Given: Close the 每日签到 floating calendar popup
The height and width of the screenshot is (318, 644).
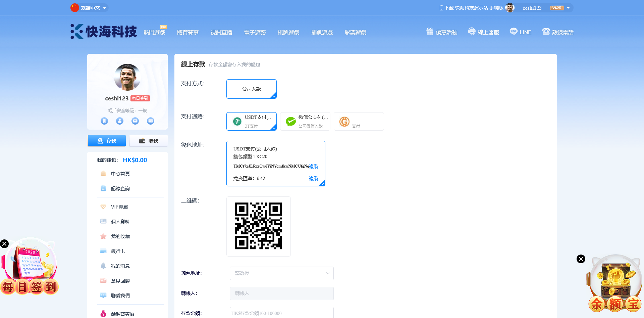Looking at the screenshot, I should 4,244.
